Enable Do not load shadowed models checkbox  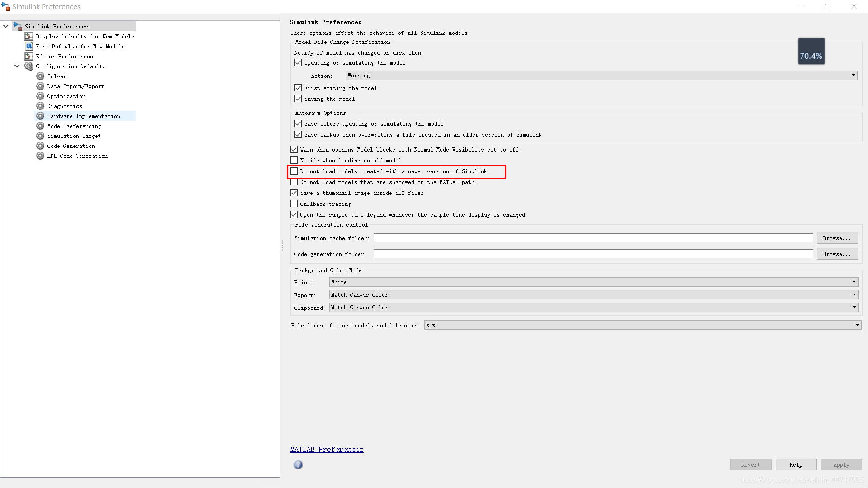tap(294, 182)
